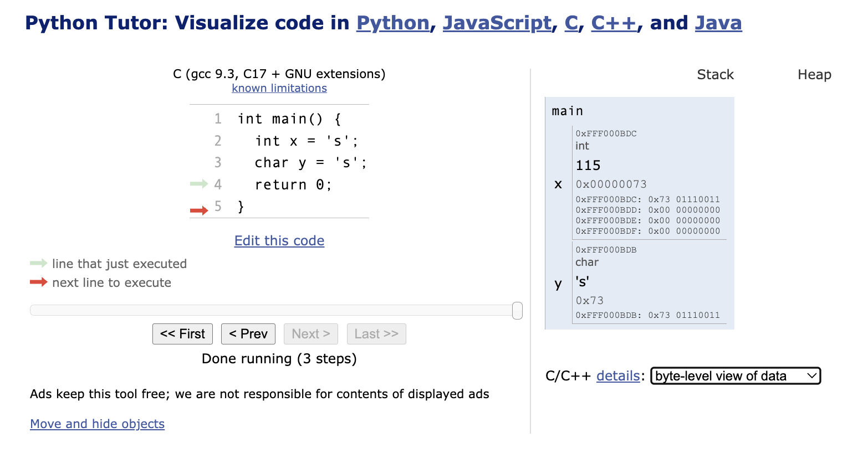Click the hex value 0x73 under y
This screenshot has width=868, height=453.
pos(590,301)
